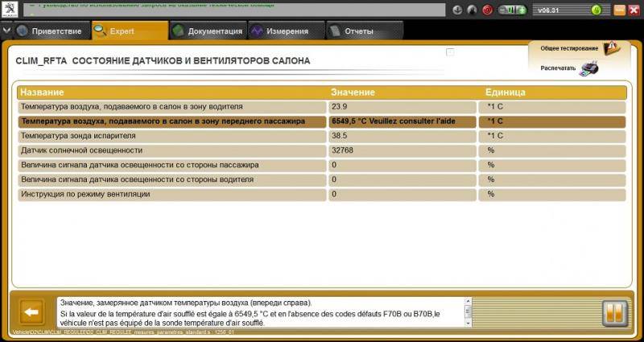Click the Распечатать button label
644x342 pixels.
558,68
